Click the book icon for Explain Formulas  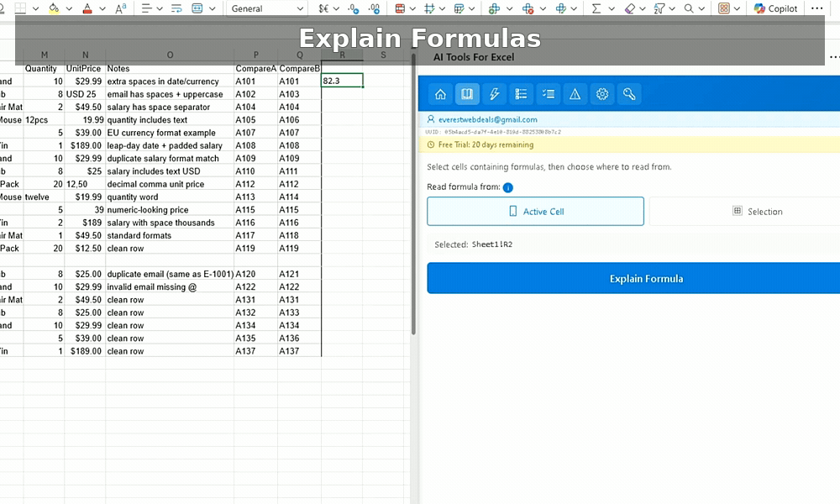click(x=467, y=94)
